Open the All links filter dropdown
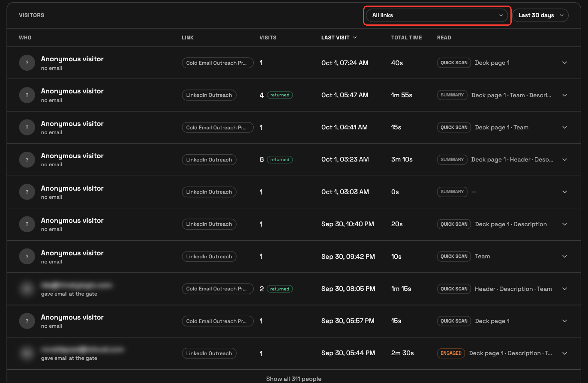 [x=437, y=15]
